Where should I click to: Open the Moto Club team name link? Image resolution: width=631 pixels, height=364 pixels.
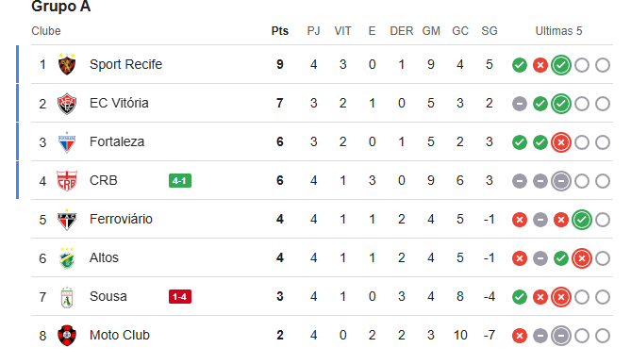point(120,335)
